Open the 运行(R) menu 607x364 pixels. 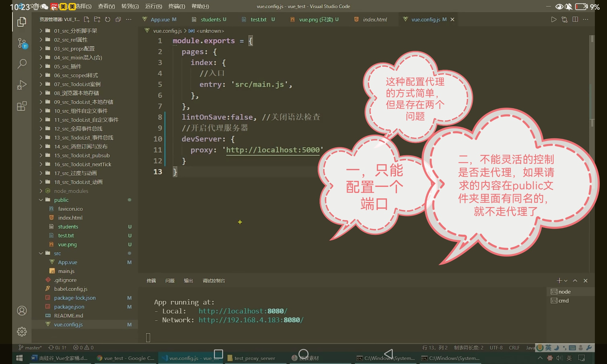click(153, 6)
